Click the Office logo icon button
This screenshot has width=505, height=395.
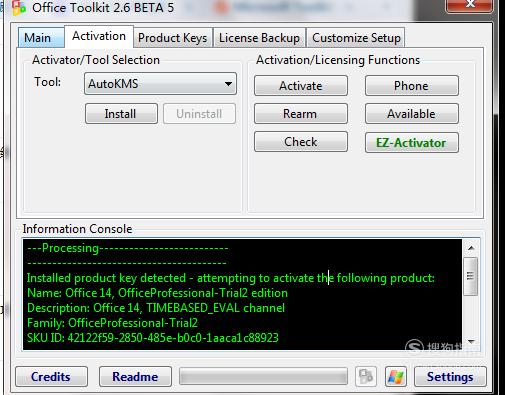pyautogui.click(x=366, y=377)
